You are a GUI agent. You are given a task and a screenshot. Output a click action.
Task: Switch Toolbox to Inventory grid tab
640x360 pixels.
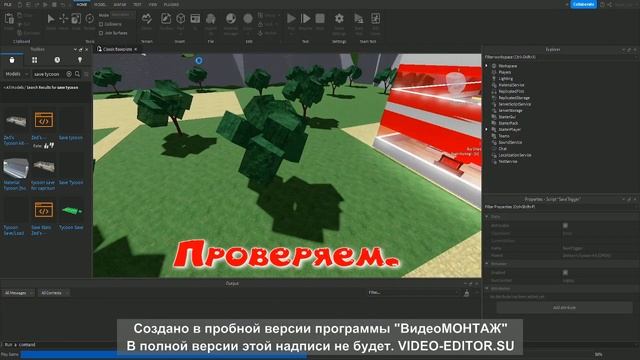coord(35,60)
